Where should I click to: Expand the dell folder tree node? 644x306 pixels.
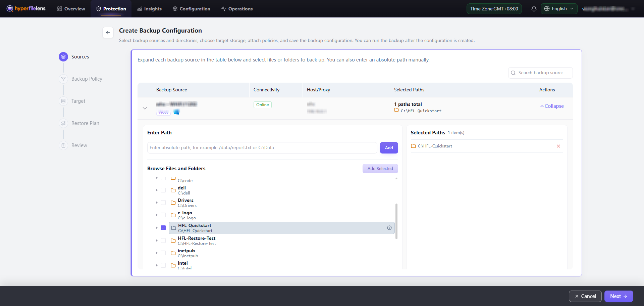[157, 190]
